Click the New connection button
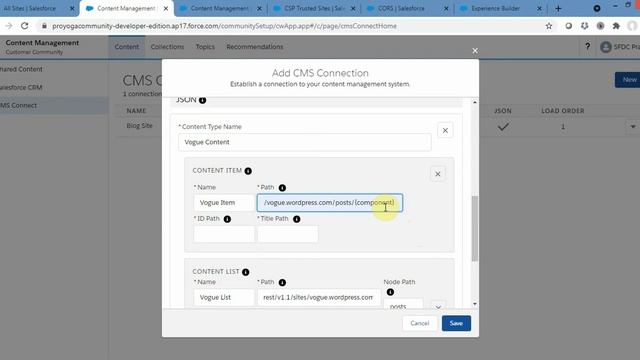Image resolution: width=640 pixels, height=360 pixels. pos(629,80)
